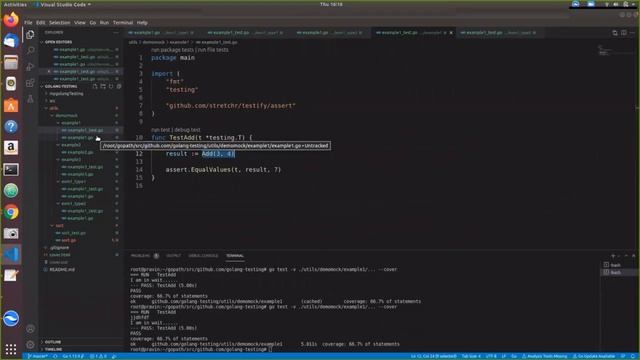
Task: Click Synchronize Changes icon in status bar
Action: [55, 356]
